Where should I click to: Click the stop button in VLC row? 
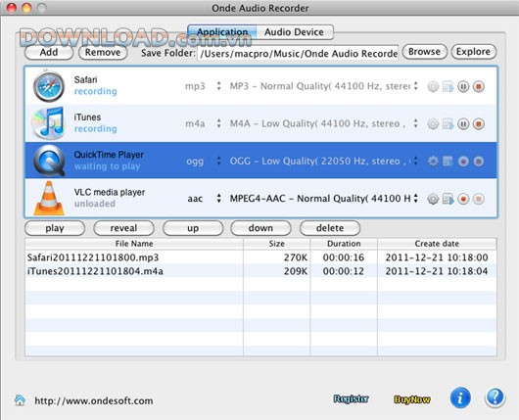click(479, 199)
